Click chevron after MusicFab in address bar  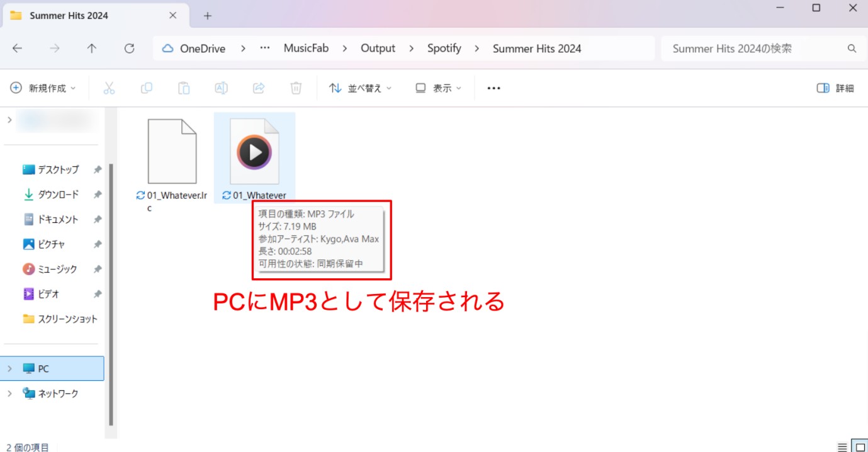(x=346, y=48)
